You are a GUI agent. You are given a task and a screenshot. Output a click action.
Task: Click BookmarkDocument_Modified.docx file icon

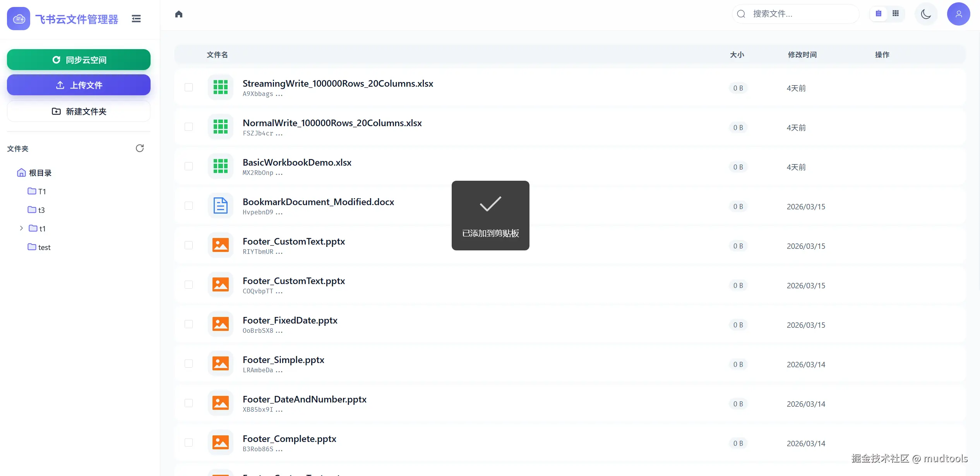(x=220, y=205)
